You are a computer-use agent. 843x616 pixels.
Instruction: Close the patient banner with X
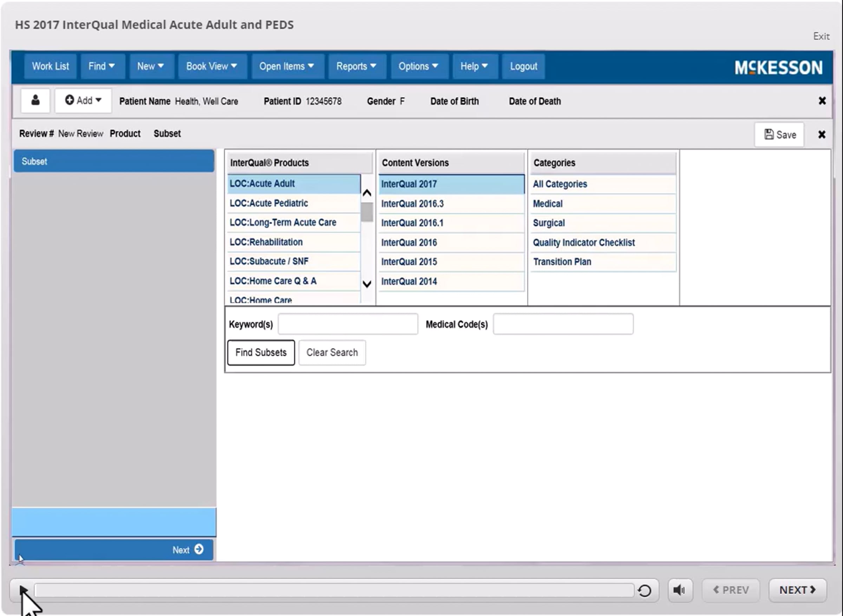point(822,101)
